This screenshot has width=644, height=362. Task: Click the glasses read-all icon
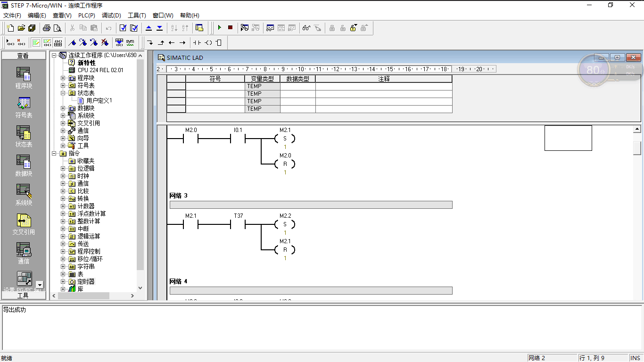[306, 28]
